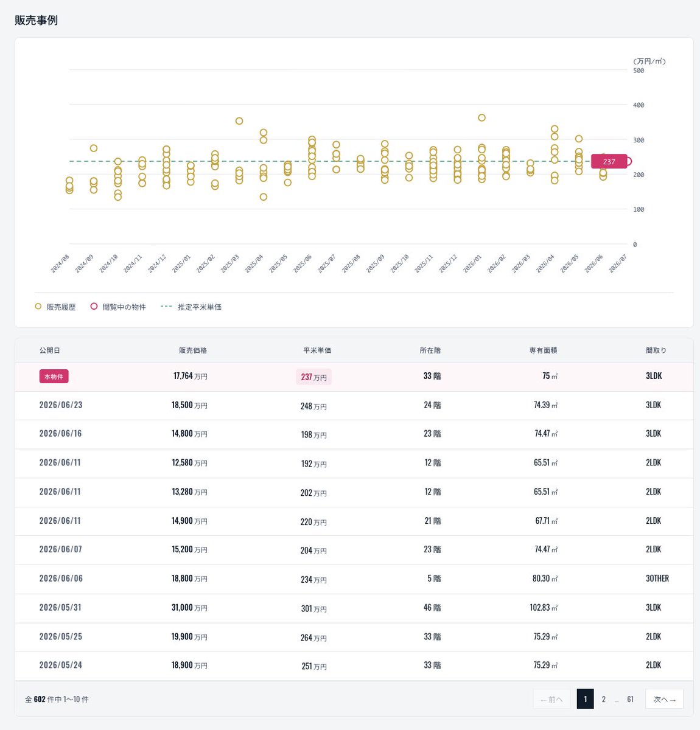Select current page 1 button
700x730 pixels.
(x=585, y=700)
